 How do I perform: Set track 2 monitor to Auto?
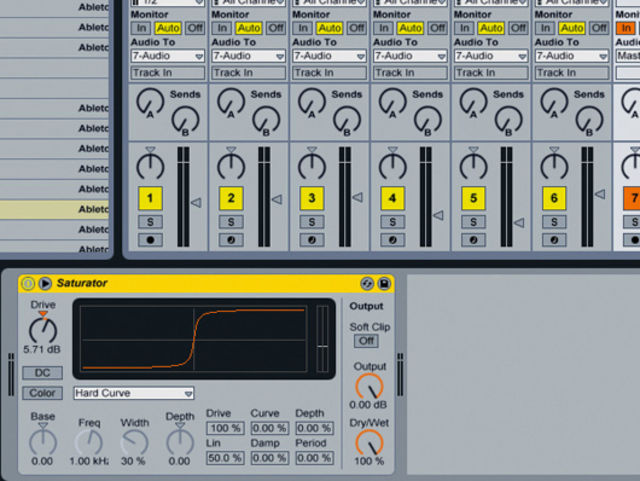(249, 28)
